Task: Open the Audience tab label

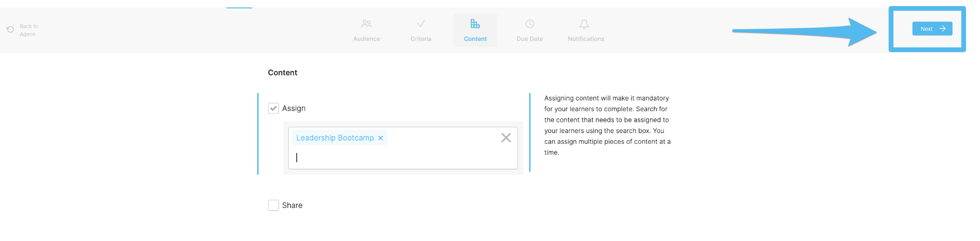Action: point(367,39)
